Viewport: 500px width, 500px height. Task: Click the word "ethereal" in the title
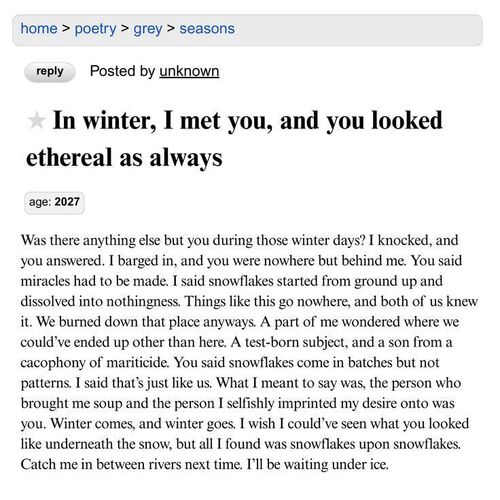coord(69,157)
